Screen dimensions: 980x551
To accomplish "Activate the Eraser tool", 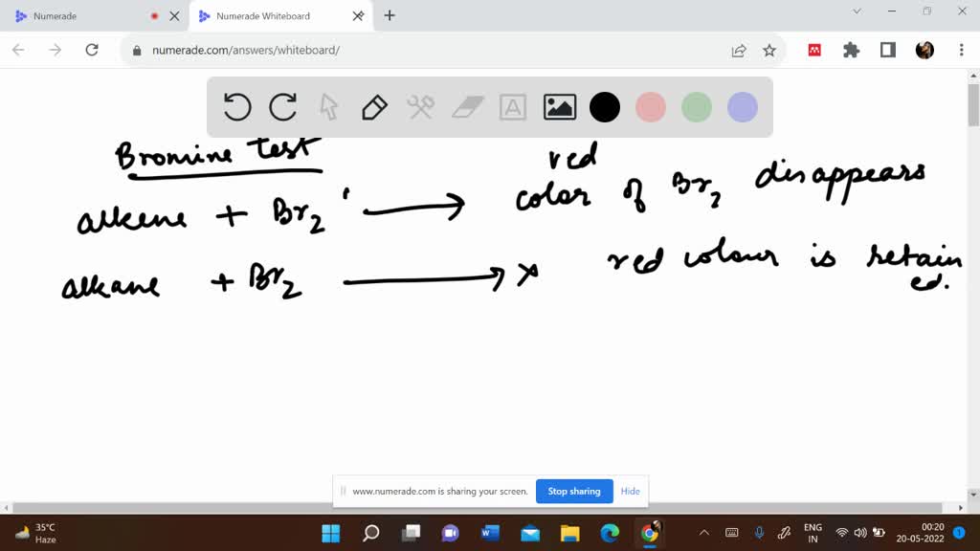I will pyautogui.click(x=467, y=107).
